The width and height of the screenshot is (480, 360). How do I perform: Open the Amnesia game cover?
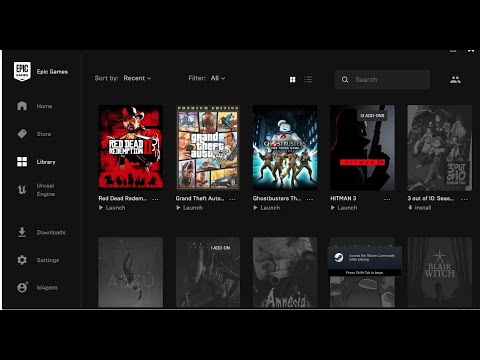pos(285,272)
